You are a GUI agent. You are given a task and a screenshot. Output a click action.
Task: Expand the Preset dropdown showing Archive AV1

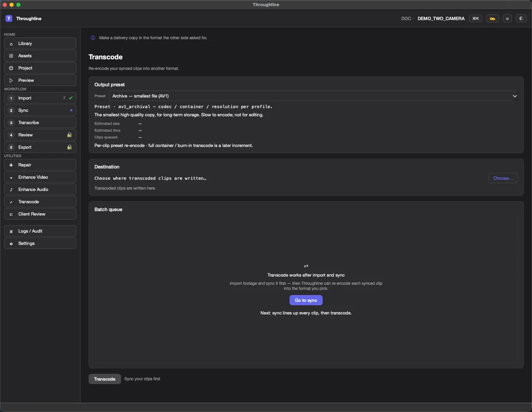click(313, 96)
